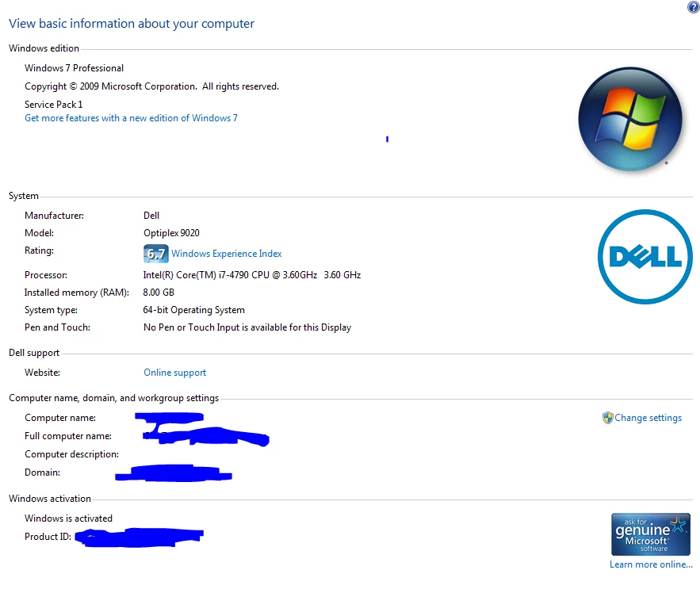The image size is (700, 593).
Task: Click the Computer description label
Action: pos(71,454)
